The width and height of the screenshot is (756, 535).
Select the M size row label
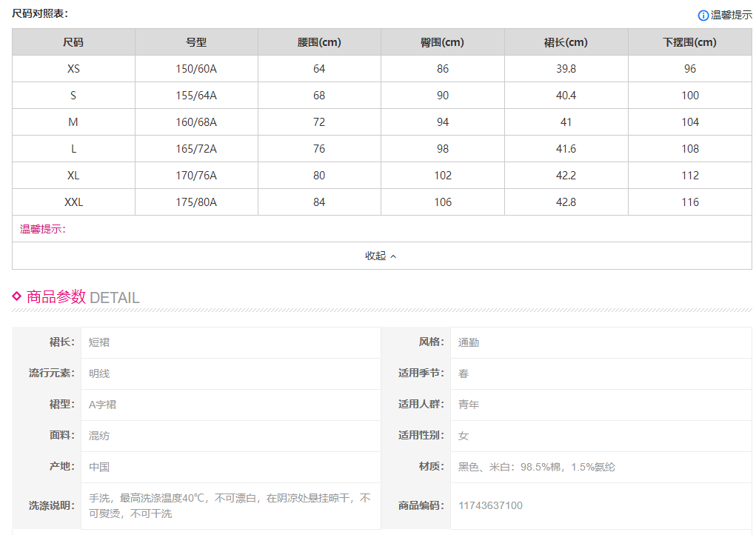pos(73,122)
